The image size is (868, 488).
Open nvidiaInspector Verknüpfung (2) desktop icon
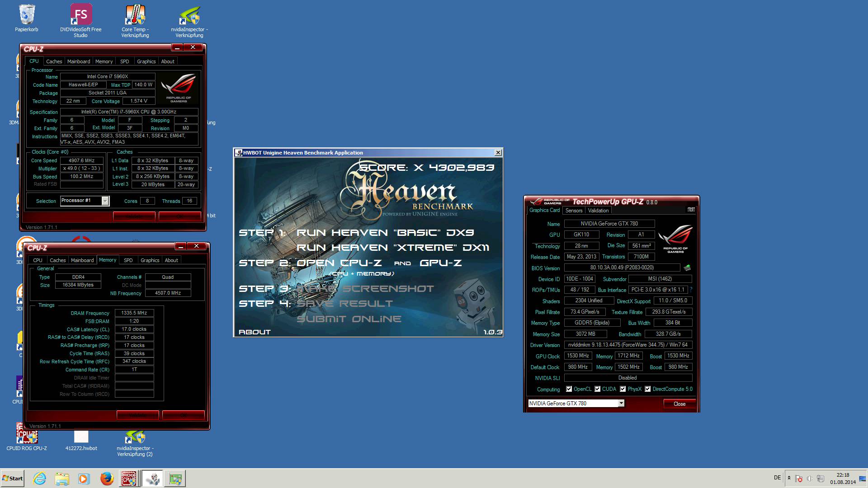coord(135,443)
